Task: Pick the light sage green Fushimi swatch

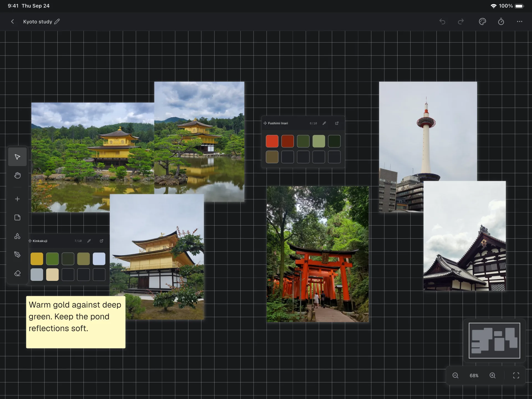Action: pyautogui.click(x=319, y=141)
